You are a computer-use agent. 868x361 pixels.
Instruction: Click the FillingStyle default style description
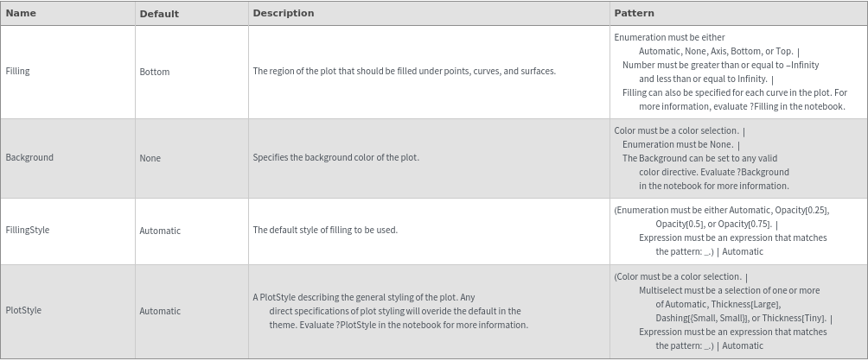pyautogui.click(x=325, y=230)
